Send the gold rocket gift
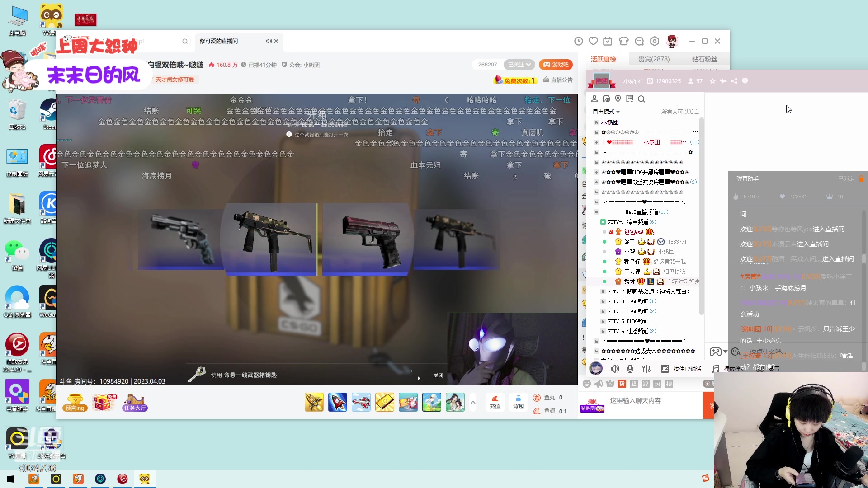This screenshot has width=868, height=488. point(314,402)
